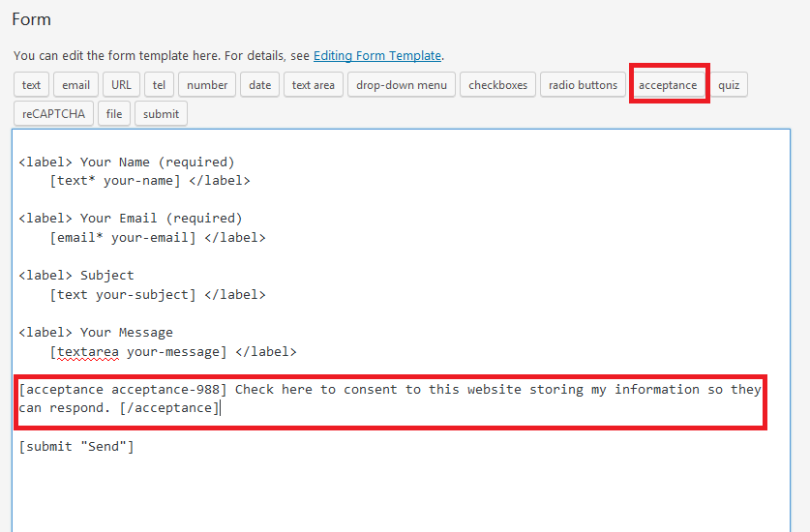
Task: Add a submit button tag
Action: (x=162, y=113)
